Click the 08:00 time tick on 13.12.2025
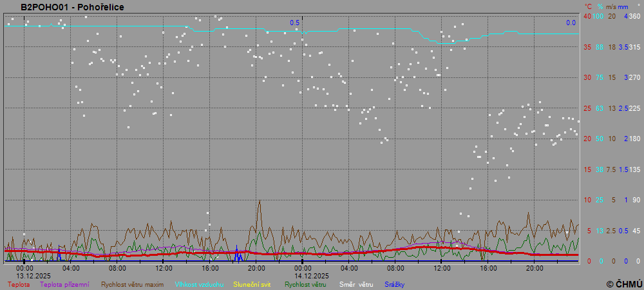644x290 pixels. coord(117,267)
